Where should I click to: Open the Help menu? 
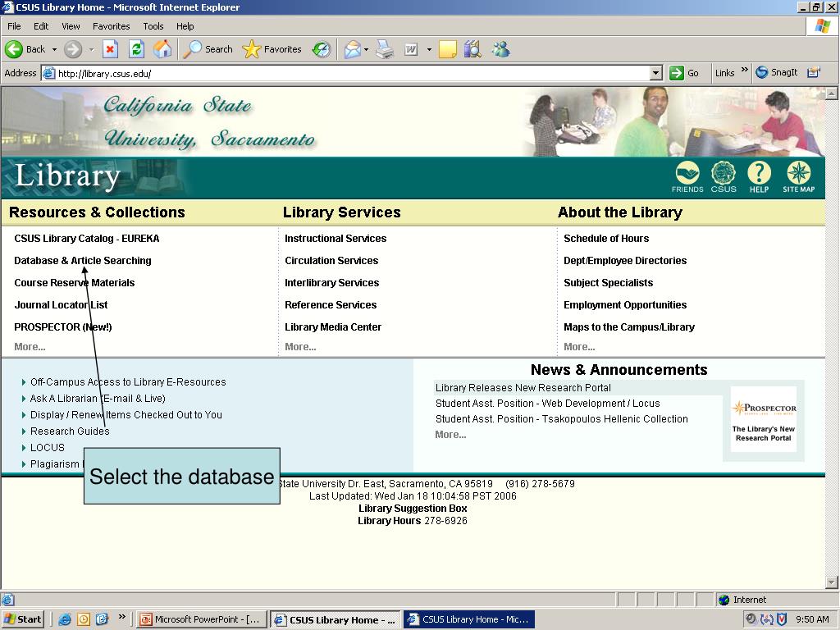click(185, 26)
